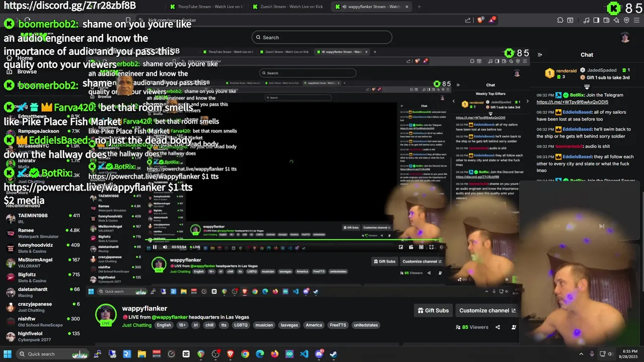Open nishftw recommended channel

pyautogui.click(x=43, y=322)
